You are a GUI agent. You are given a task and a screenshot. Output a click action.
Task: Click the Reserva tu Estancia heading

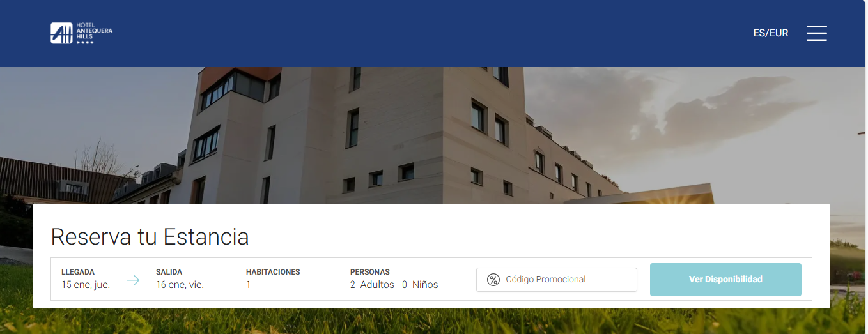tap(150, 237)
